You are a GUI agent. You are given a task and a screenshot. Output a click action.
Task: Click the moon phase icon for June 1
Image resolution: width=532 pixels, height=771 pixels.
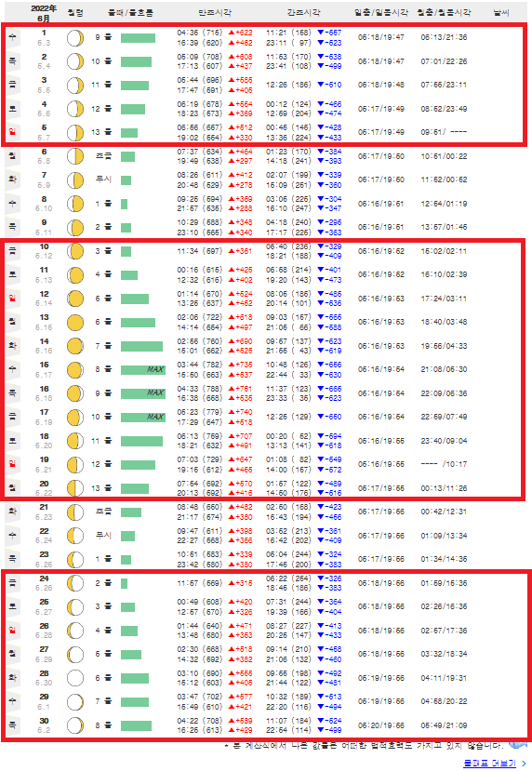75,37
